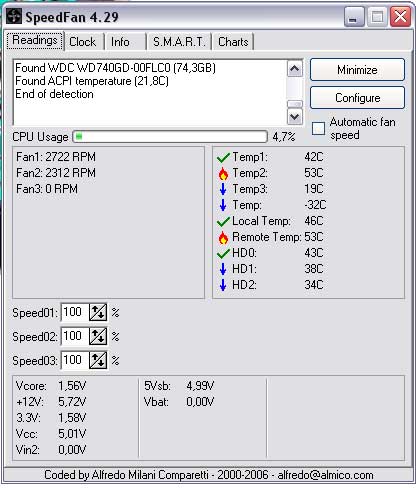This screenshot has width=416, height=488.
Task: Select the Readings tab
Action: [x=35, y=40]
